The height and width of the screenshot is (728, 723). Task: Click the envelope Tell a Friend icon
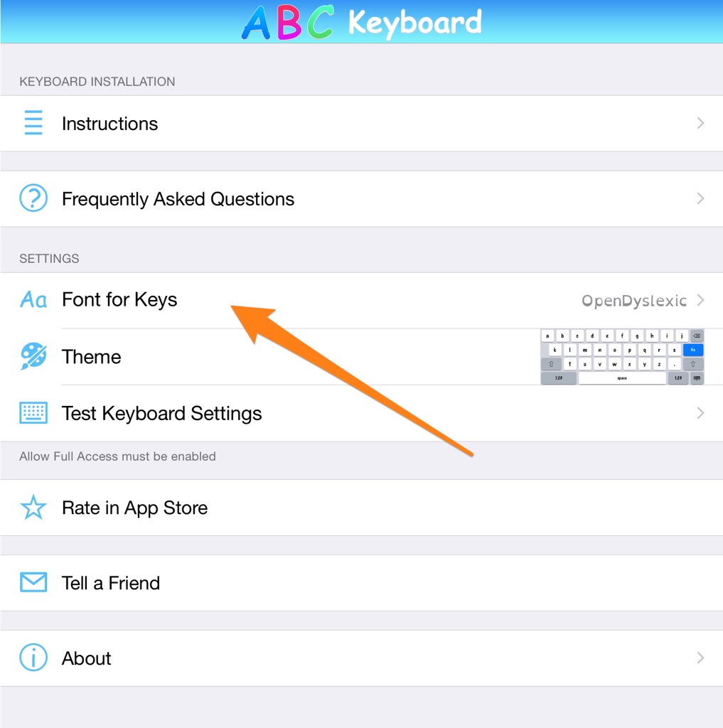[x=33, y=583]
